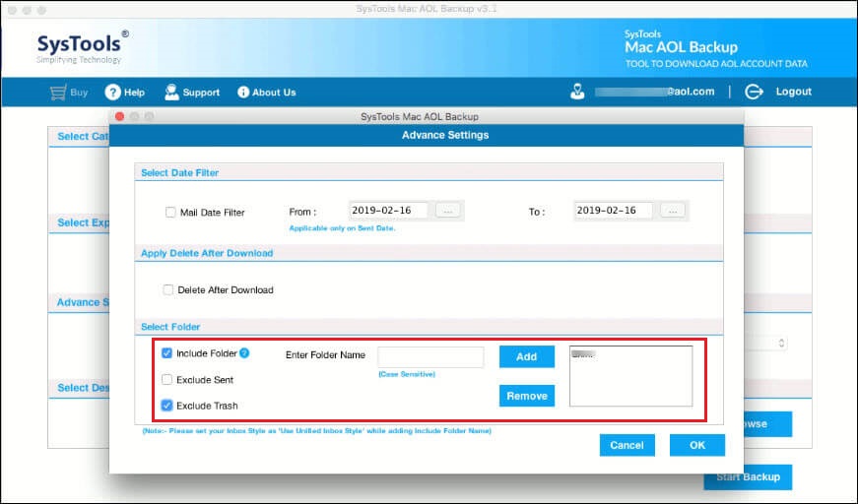The image size is (858, 504).
Task: Uncheck the Exclude Trash checkbox
Action: [x=166, y=406]
